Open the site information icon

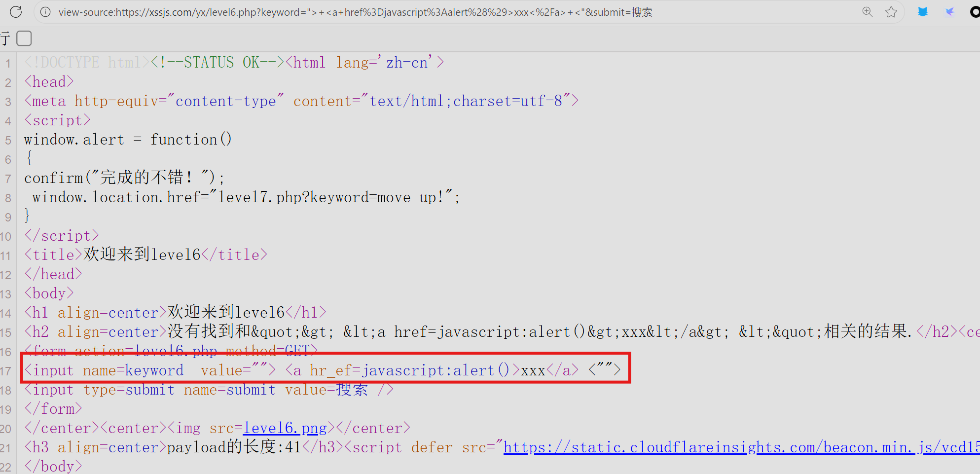point(45,12)
